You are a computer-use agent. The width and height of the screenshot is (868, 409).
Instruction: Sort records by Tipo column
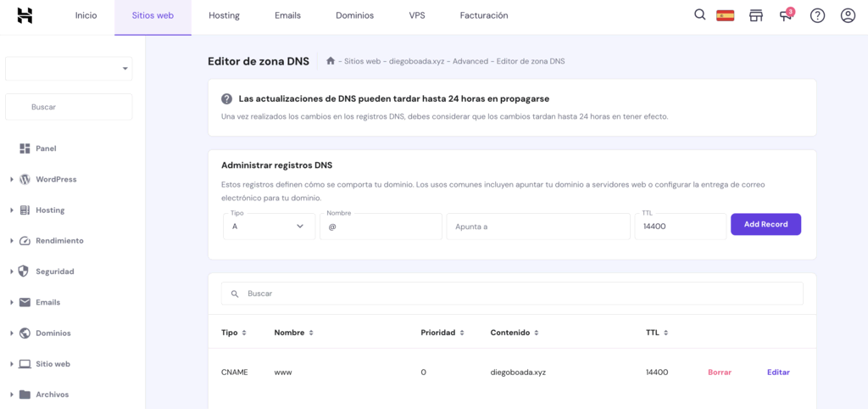(x=234, y=333)
